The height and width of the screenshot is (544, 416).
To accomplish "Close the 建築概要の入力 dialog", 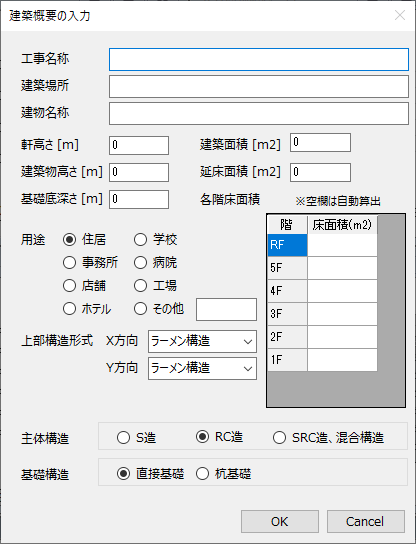I will 400,15.
